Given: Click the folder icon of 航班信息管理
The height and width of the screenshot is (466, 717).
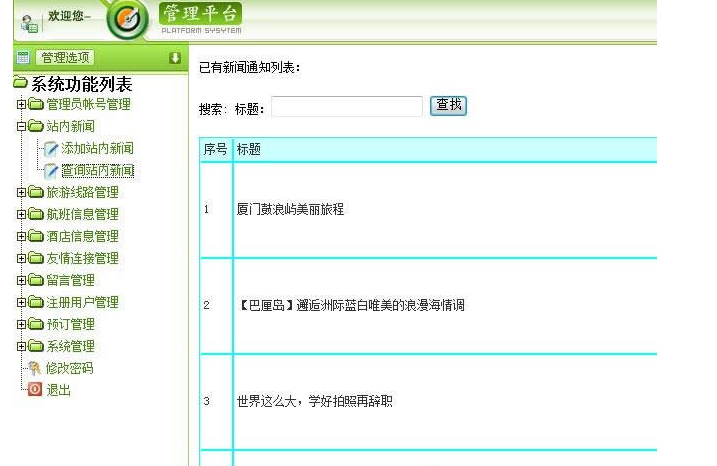Looking at the screenshot, I should coord(36,214).
